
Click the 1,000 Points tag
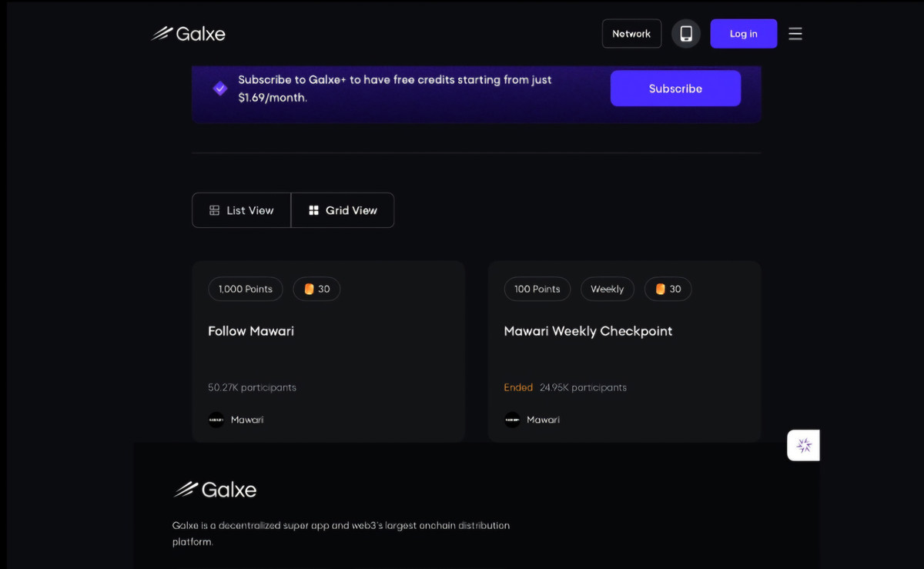click(246, 289)
